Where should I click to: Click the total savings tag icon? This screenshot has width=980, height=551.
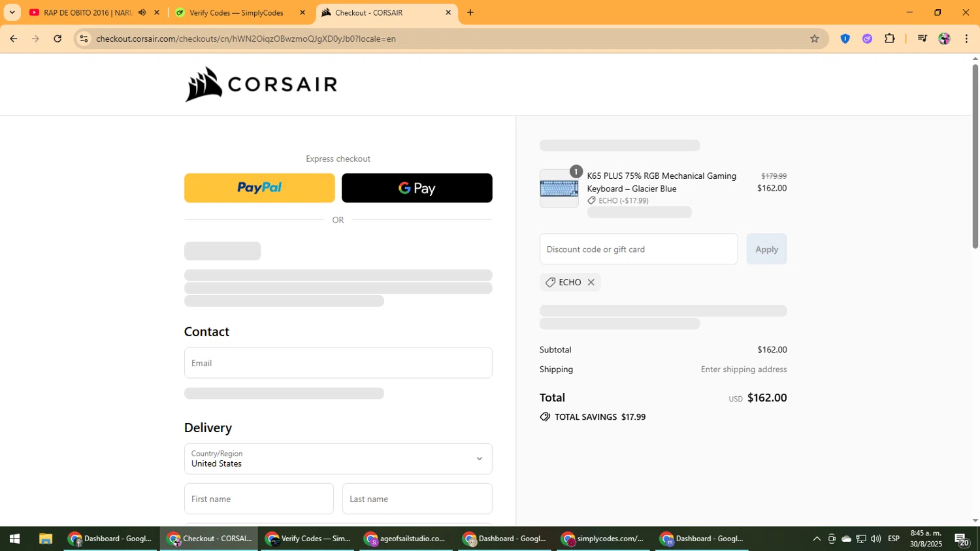coord(545,417)
